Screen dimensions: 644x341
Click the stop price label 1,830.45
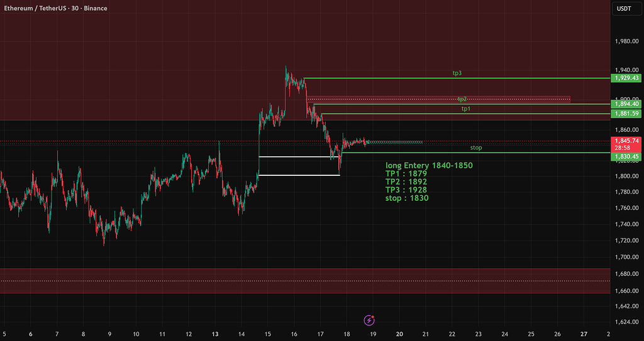(626, 157)
